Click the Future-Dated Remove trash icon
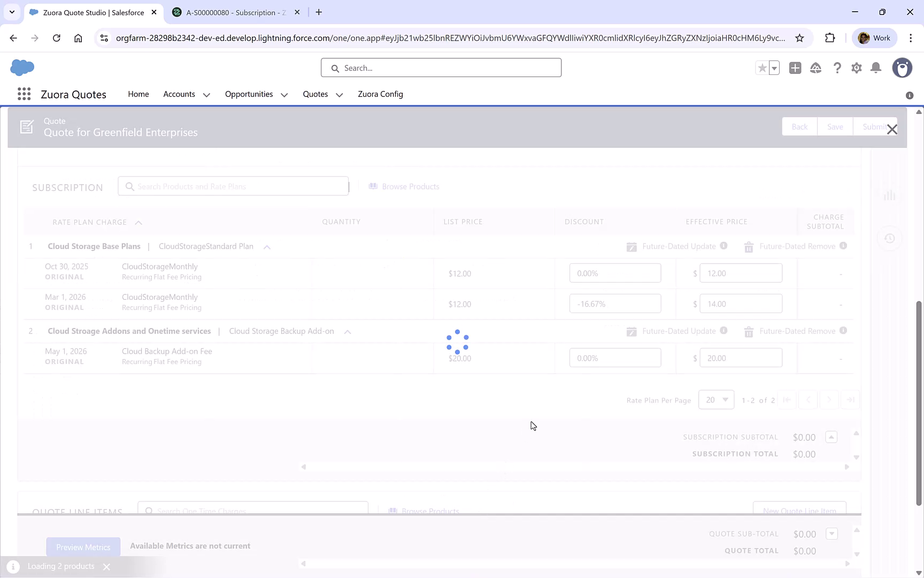Image resolution: width=924 pixels, height=578 pixels. coord(748,247)
